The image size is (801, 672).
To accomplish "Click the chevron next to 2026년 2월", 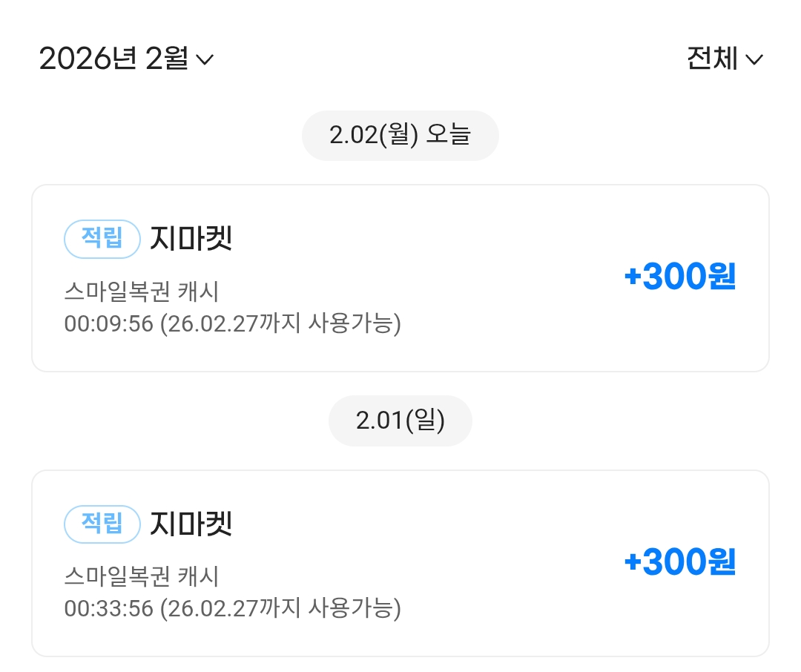I will point(204,59).
